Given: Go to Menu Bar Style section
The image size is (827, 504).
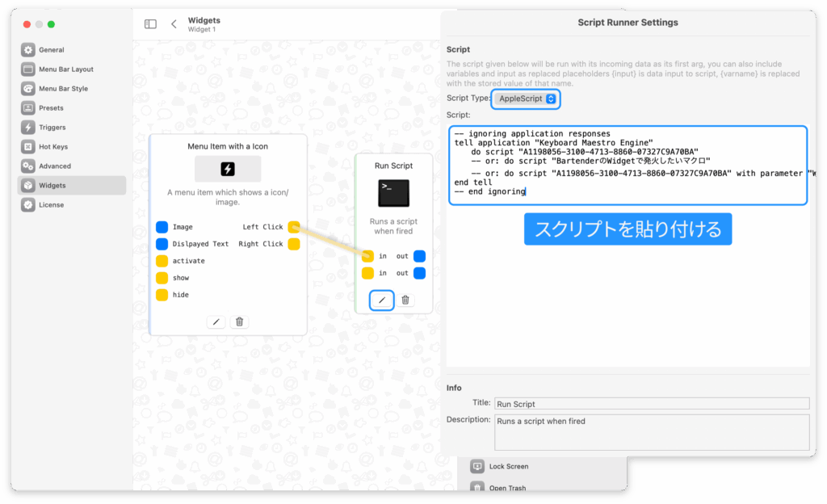Looking at the screenshot, I should pyautogui.click(x=63, y=89).
